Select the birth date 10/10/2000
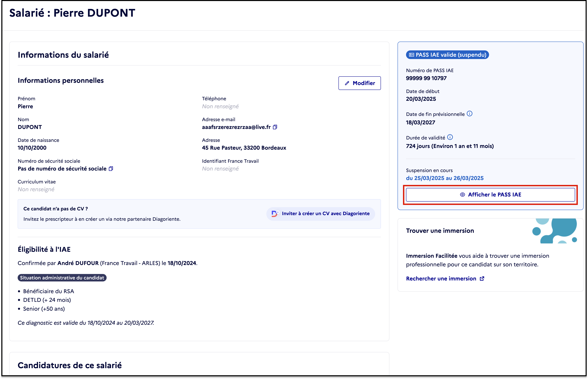Viewport: 588px width, 379px height. (x=32, y=148)
